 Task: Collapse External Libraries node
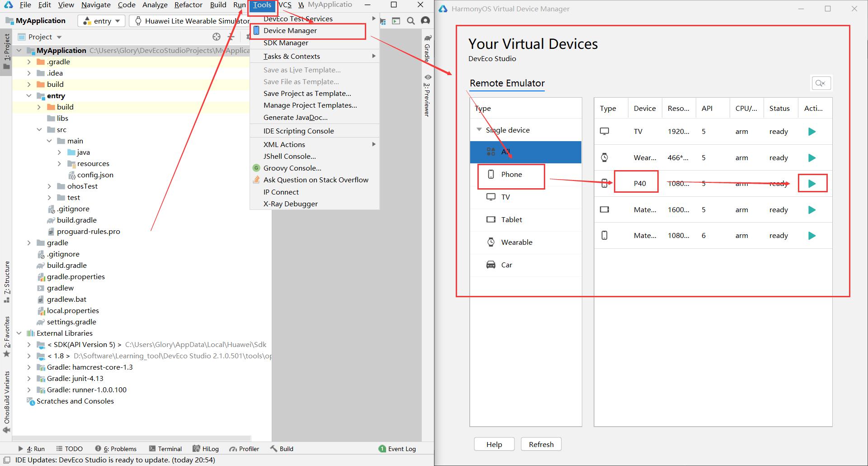pos(19,333)
